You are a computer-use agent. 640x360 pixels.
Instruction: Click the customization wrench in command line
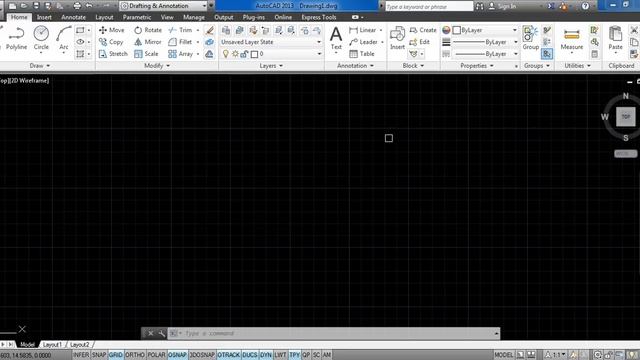coord(162,333)
